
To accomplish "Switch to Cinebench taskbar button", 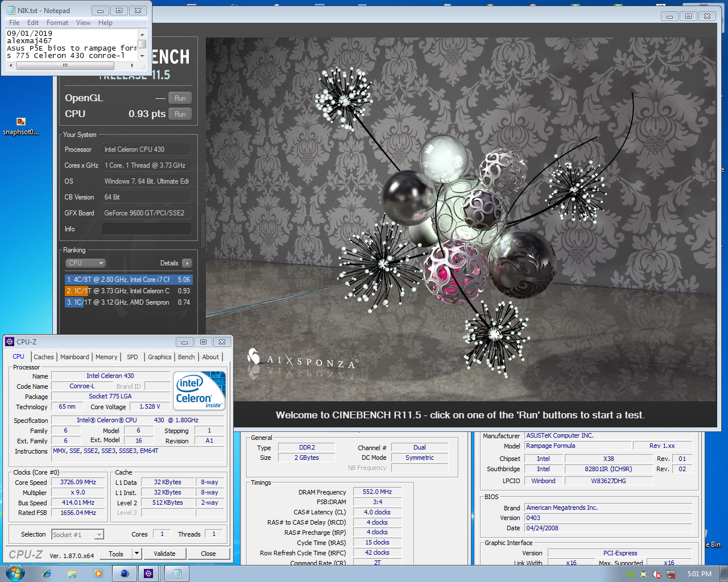I will point(125,573).
